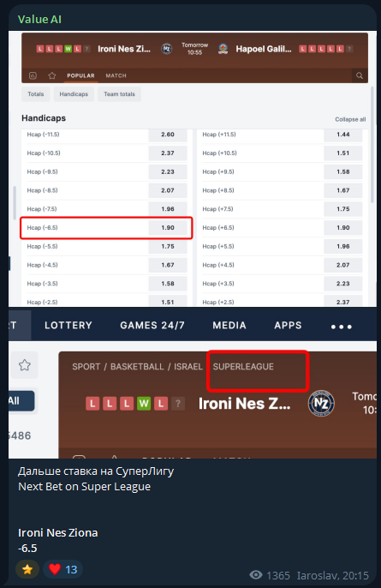Click the vertical scrollbar of odds panel
Image resolution: width=381 pixels, height=588 pixels.
(x=372, y=145)
